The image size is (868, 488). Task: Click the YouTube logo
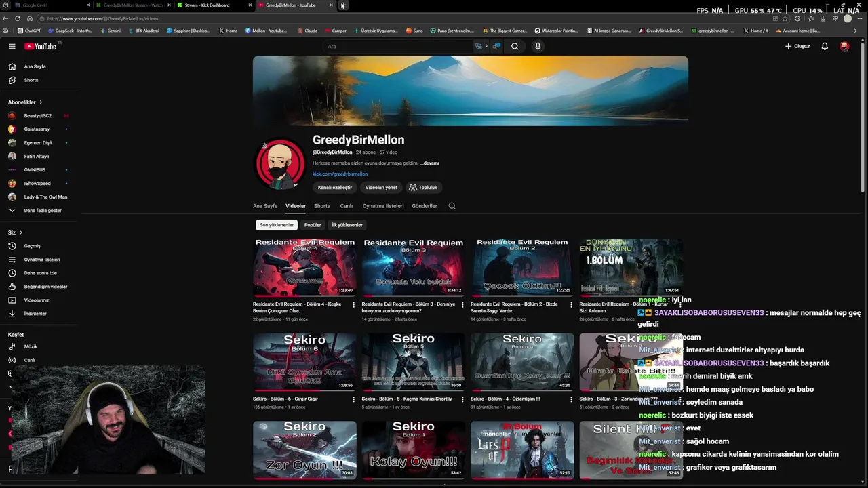41,46
